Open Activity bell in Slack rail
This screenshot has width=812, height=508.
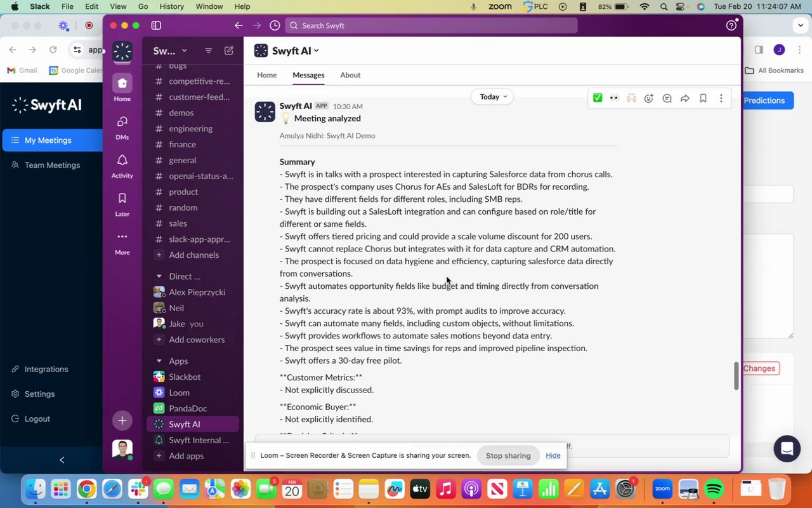[122, 165]
